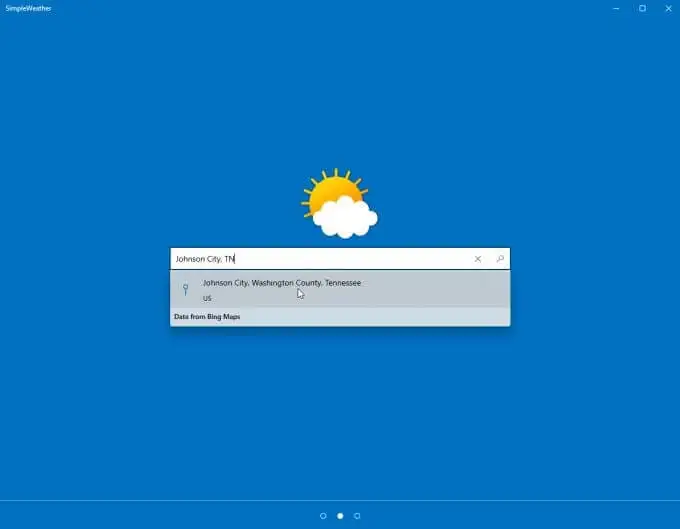Clear the location search box text
680x529 pixels.
pyautogui.click(x=477, y=259)
